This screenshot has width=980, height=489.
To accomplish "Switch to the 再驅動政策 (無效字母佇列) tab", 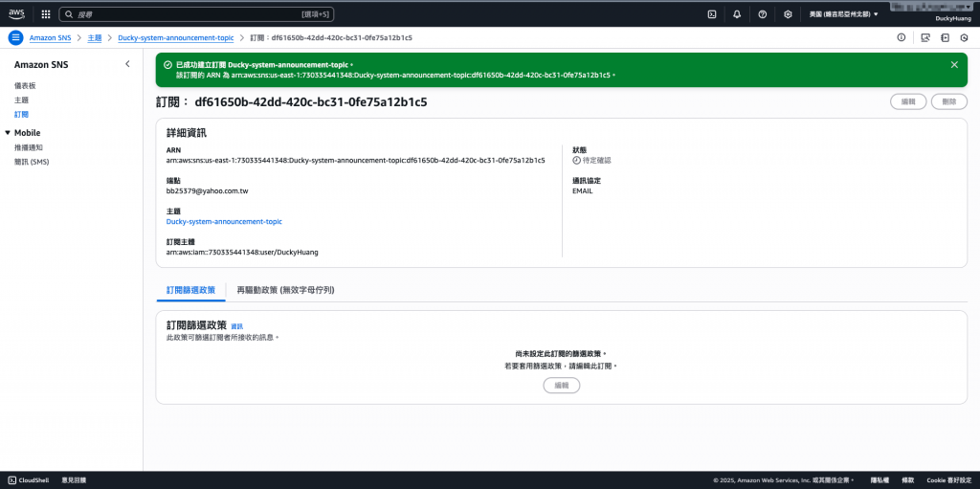I will tap(285, 290).
